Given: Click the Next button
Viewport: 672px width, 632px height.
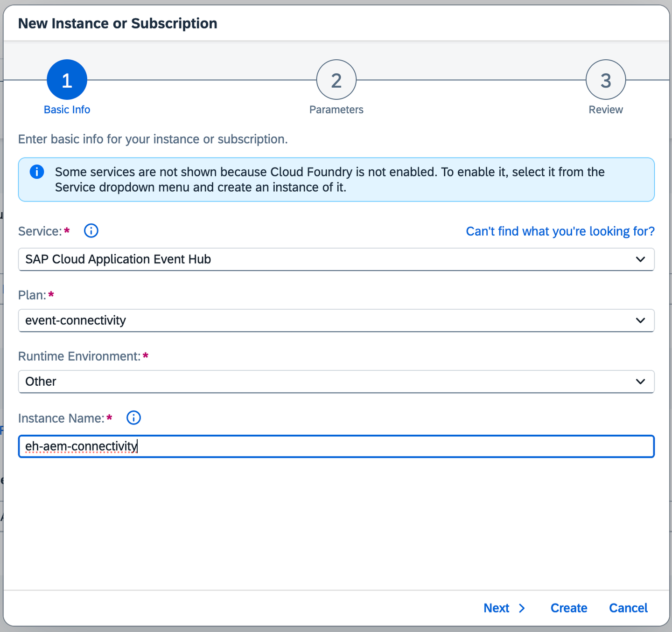Looking at the screenshot, I should 504,608.
